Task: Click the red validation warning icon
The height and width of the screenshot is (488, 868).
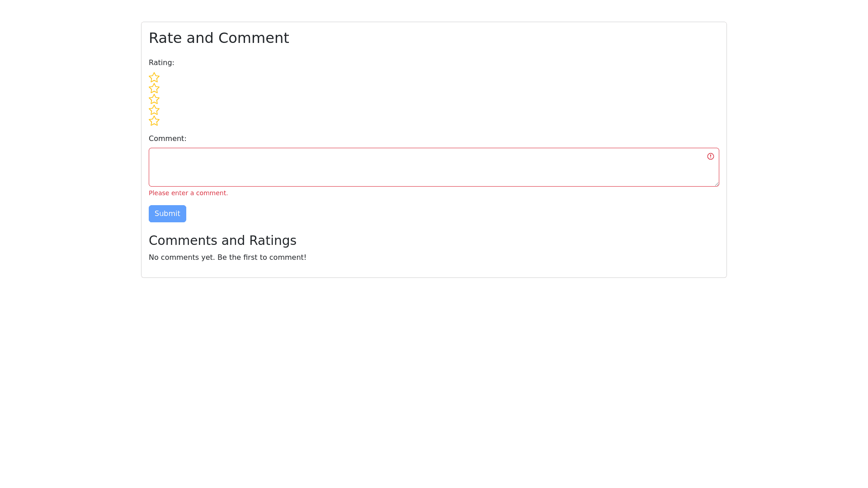Action: point(711,156)
